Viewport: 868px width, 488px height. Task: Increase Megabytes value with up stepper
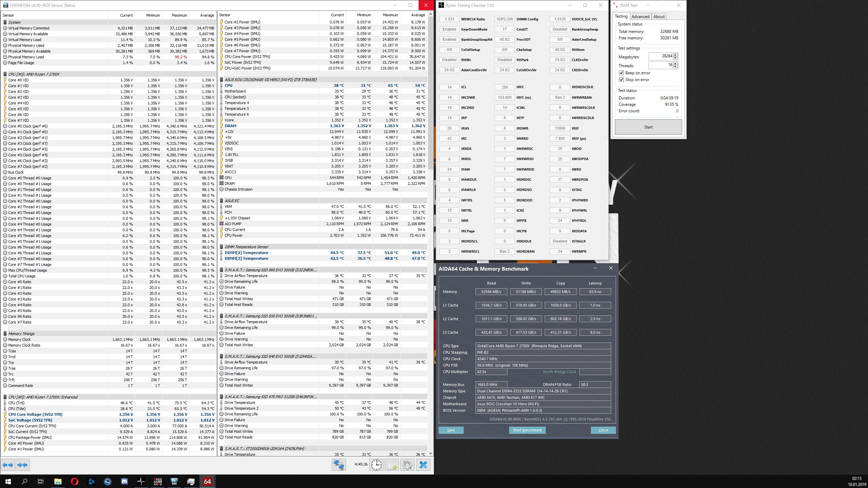coord(675,55)
